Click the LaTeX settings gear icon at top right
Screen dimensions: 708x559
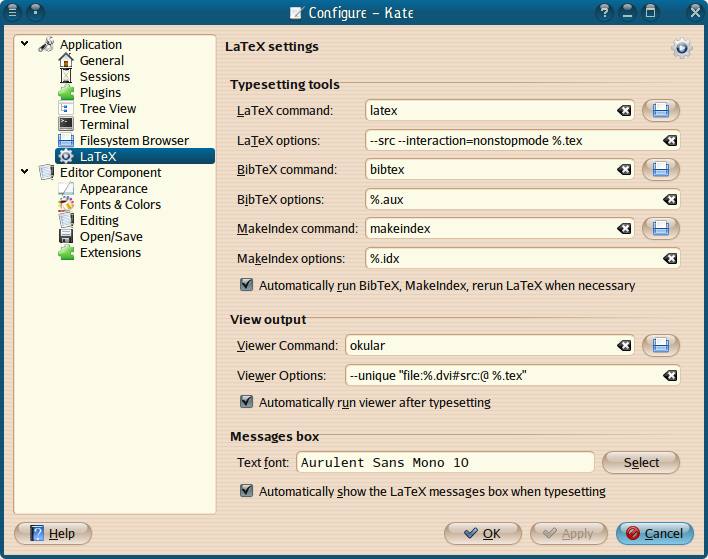coord(681,48)
